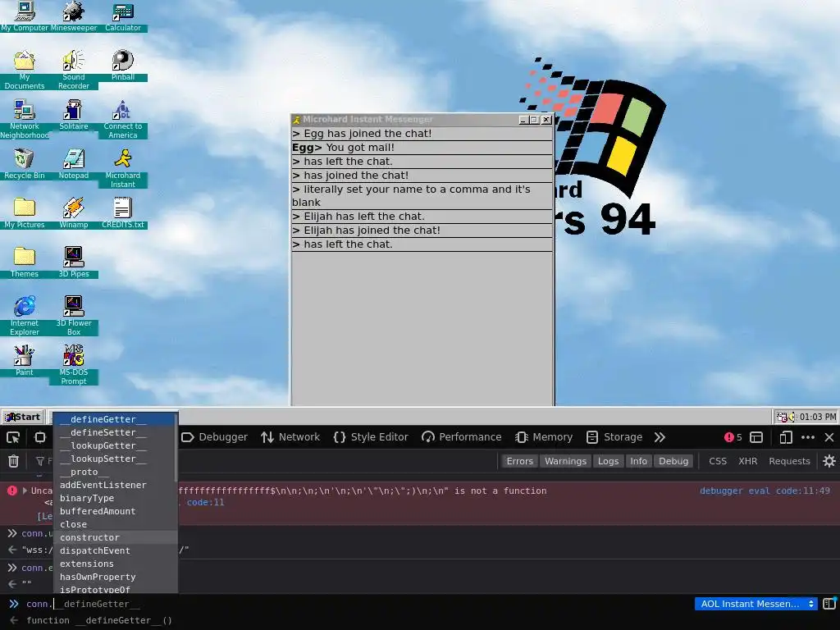Toggle the Requests console filter
The image size is (840, 630).
click(x=789, y=461)
